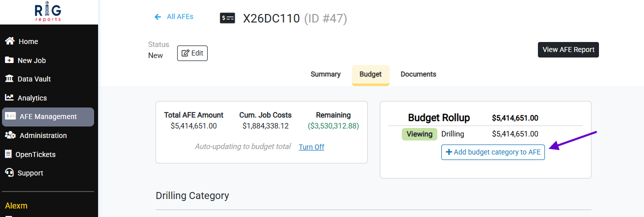The image size is (644, 217).
Task: Click the Administration users-gear icon
Action: click(x=10, y=135)
